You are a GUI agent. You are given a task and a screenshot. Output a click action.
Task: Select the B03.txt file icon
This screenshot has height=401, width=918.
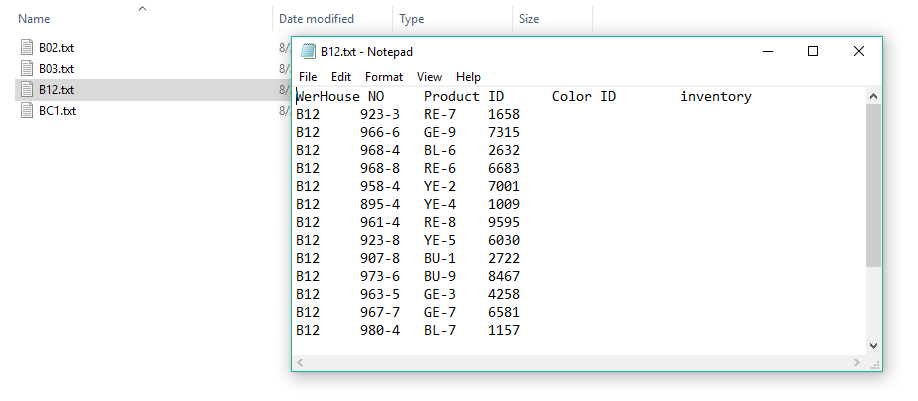click(x=27, y=68)
